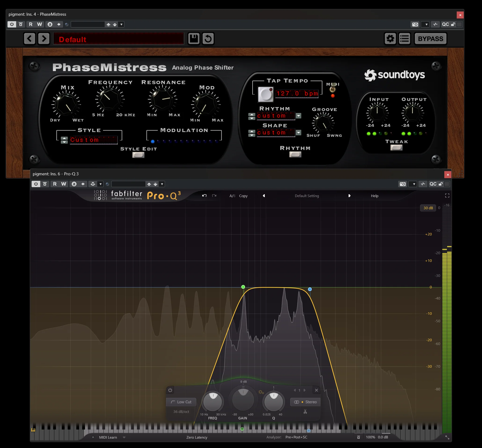Screen dimensions: 482x448
Task: Open the Default Setting preset menu
Action: pos(307,196)
